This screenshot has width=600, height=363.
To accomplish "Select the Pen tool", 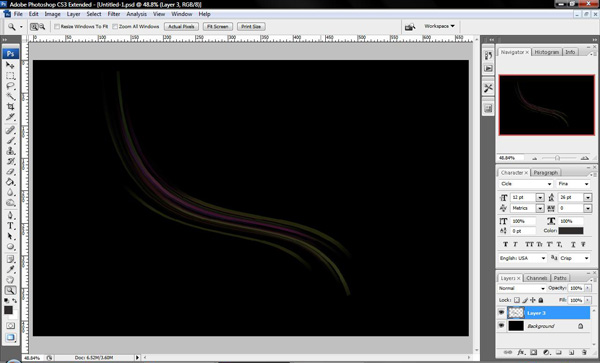I will pos(10,215).
